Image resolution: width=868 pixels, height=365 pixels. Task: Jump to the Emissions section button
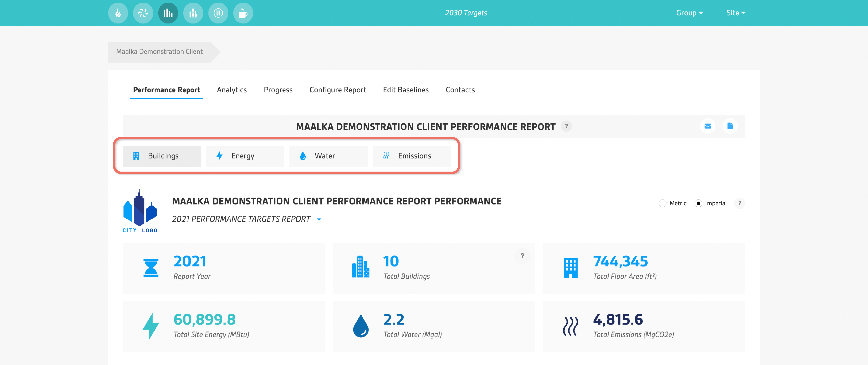412,156
